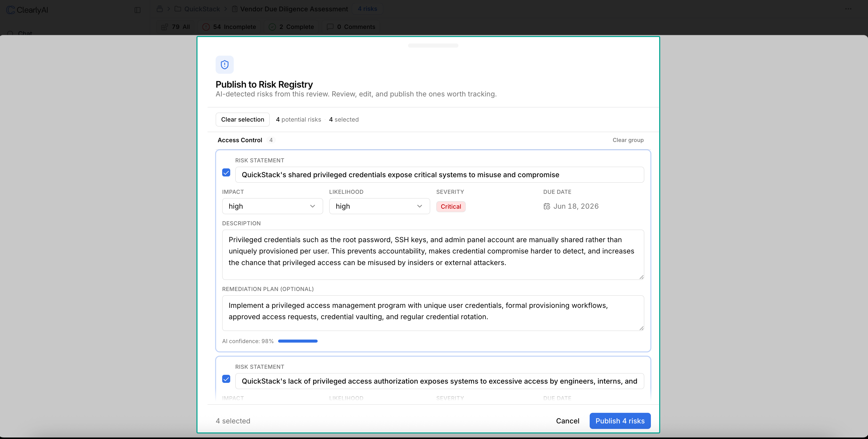Click the Chat search icon in sidebar
Image resolution: width=868 pixels, height=439 pixels.
pyautogui.click(x=10, y=33)
